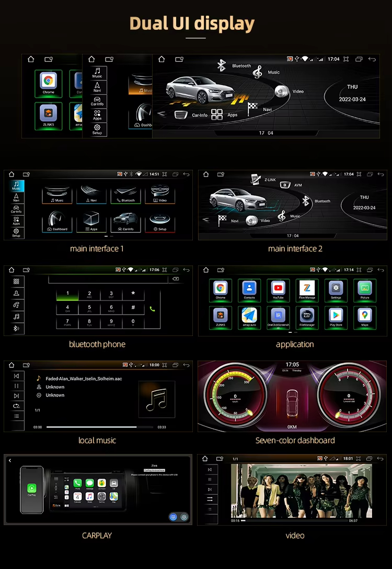
Task: Open Bluetooth in main interface 2
Action: (x=316, y=201)
